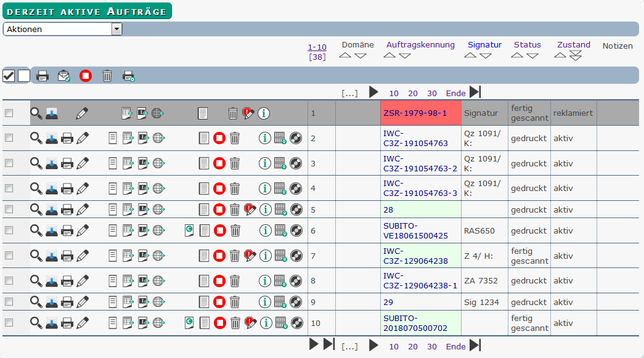Click the pencil edit icon in row 4
This screenshot has width=644, height=358.
coord(83,189)
